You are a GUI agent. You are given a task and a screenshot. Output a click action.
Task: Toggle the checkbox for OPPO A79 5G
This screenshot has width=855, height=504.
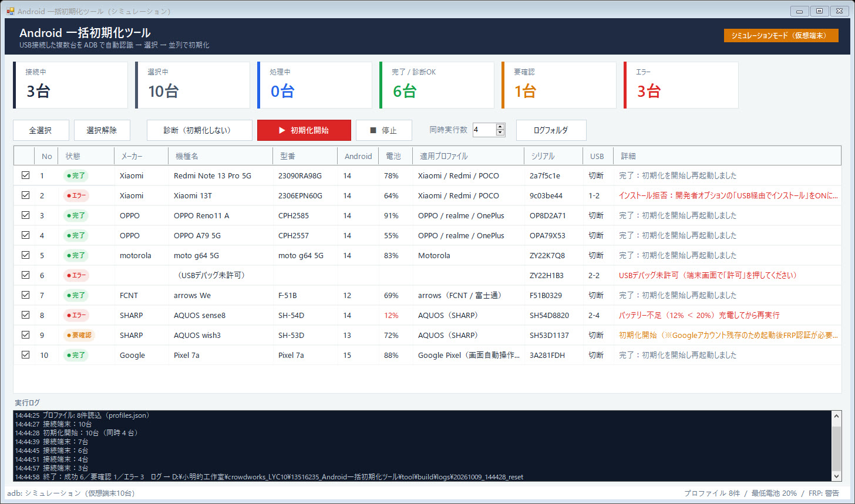coord(25,235)
